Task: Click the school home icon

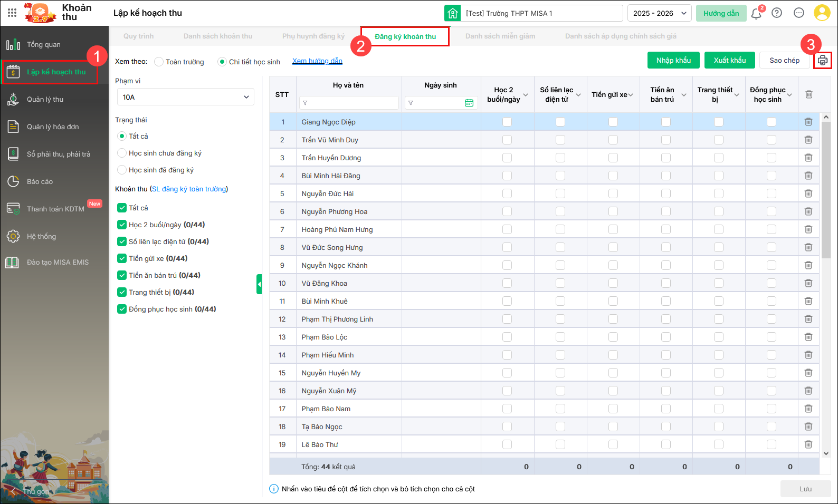Action: (453, 13)
